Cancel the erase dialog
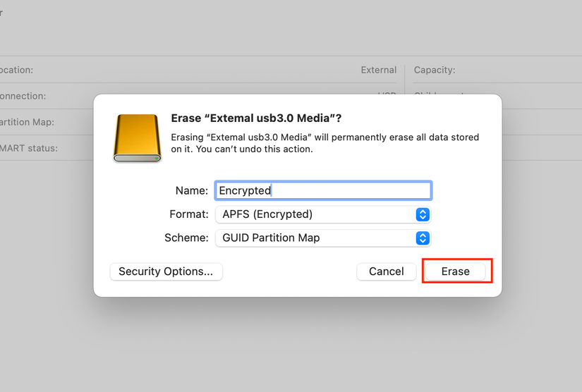Viewport: 582px width, 392px height. 386,271
